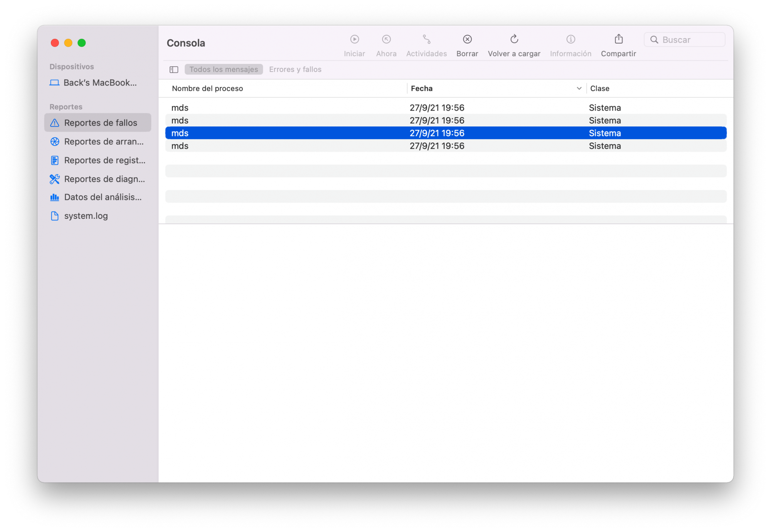
Task: Click the Fecha column sort chevron
Action: tap(579, 89)
